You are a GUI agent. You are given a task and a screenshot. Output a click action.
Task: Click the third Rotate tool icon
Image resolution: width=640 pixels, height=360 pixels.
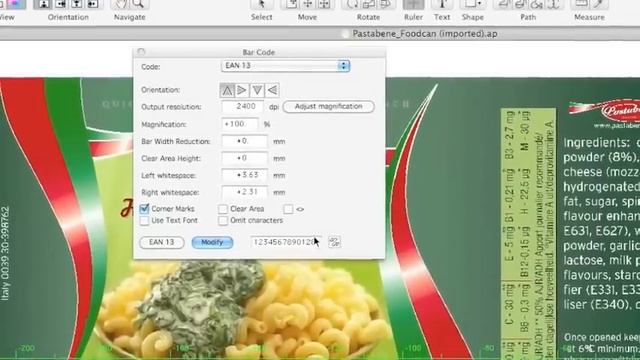click(385, 4)
